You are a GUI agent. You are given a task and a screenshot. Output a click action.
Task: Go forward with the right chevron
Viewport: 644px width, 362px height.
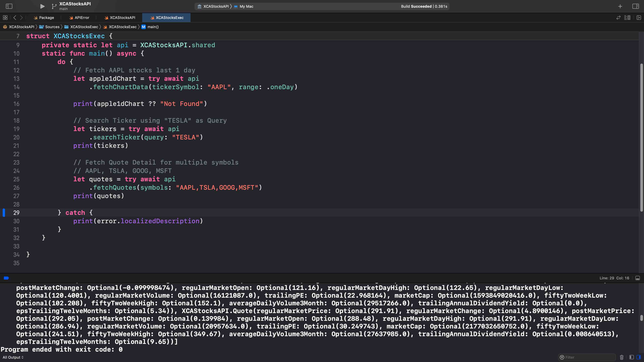(21, 17)
